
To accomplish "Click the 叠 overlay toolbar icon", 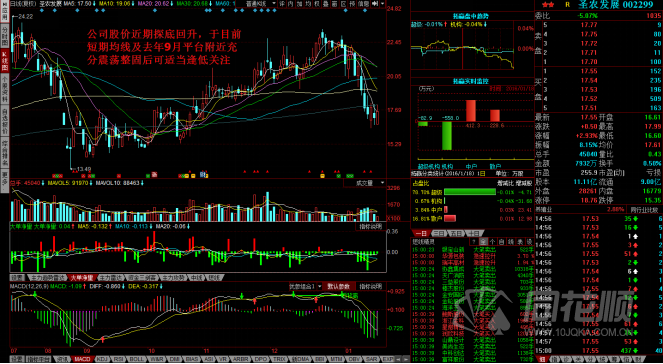I will coord(326,4).
